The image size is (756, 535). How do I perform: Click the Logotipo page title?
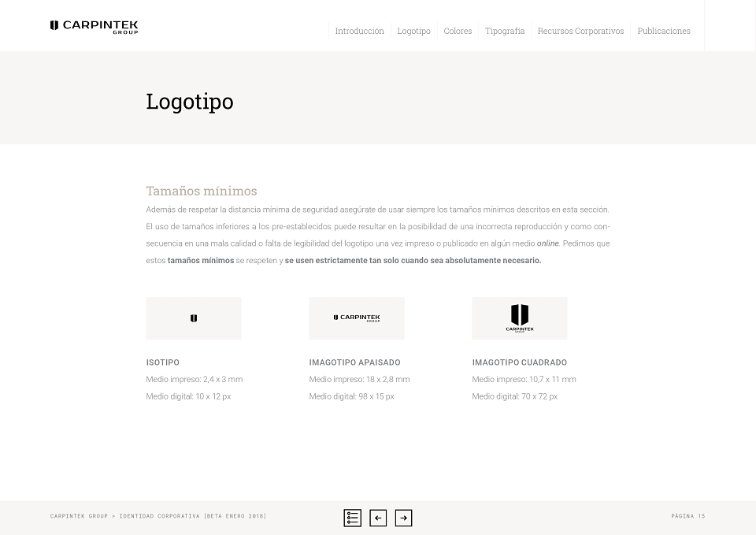click(190, 102)
